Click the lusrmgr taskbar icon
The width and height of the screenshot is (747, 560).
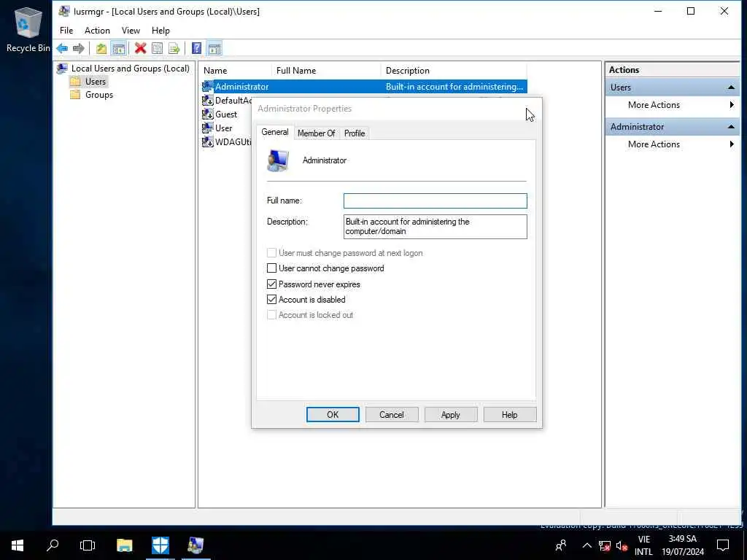[x=196, y=545]
